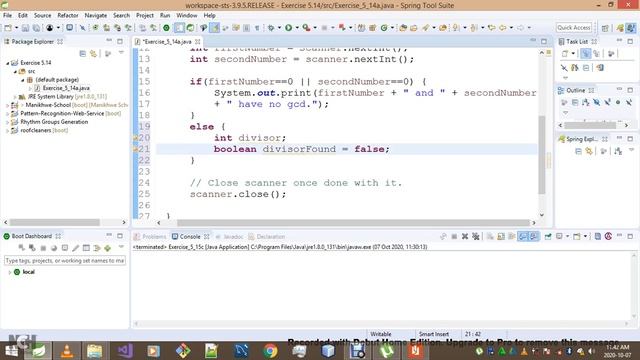The image size is (640, 360).
Task: Click Remove All Terminated Launches in Console
Action: (x=476, y=236)
